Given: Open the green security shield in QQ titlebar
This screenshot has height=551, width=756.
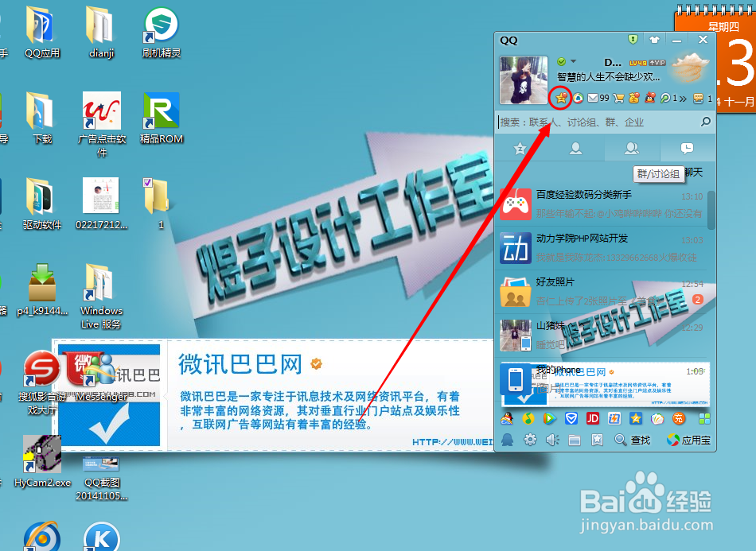Looking at the screenshot, I should tap(633, 40).
